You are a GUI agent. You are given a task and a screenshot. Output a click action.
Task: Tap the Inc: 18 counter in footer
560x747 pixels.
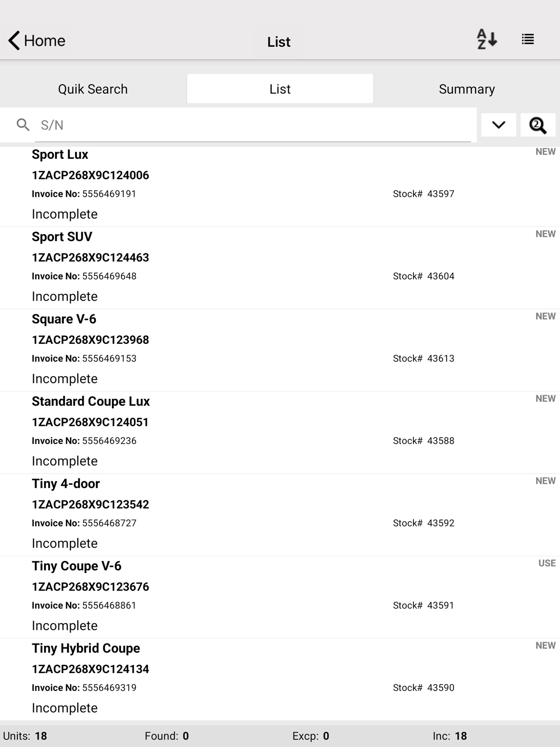pos(450,736)
